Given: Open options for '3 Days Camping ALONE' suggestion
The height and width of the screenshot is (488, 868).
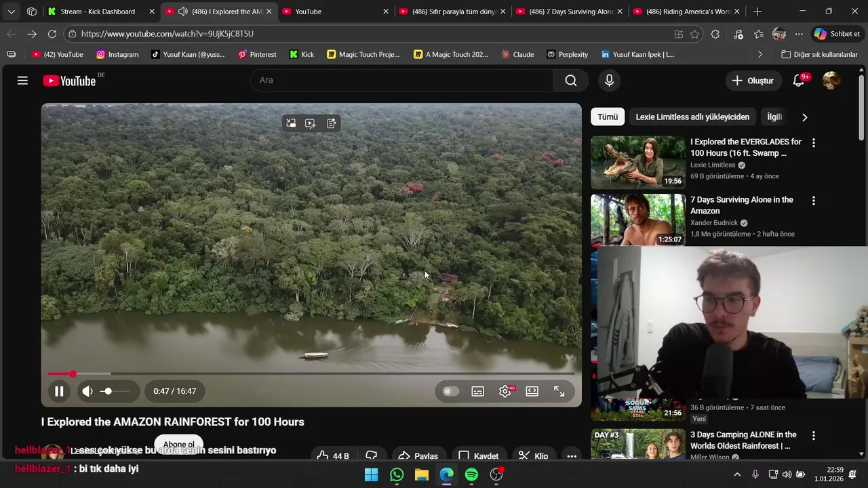Looking at the screenshot, I should 814,436.
